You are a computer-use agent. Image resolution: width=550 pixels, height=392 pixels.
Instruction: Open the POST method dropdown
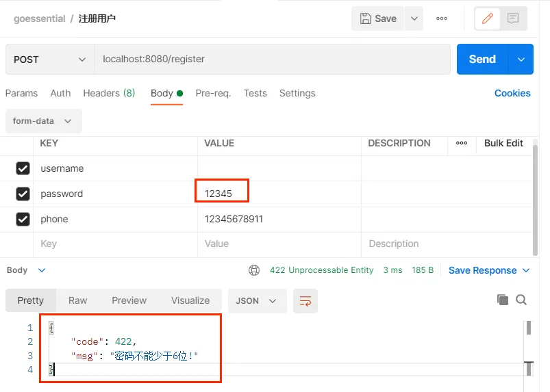point(50,60)
